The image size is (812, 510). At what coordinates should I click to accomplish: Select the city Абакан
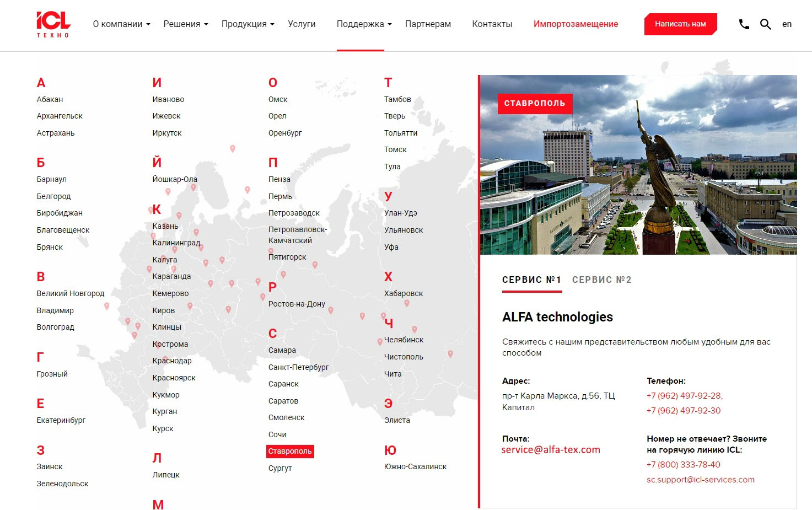50,100
